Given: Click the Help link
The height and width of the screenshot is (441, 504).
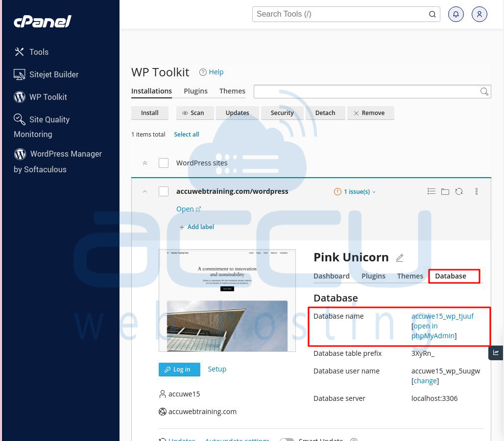Looking at the screenshot, I should pyautogui.click(x=216, y=72).
